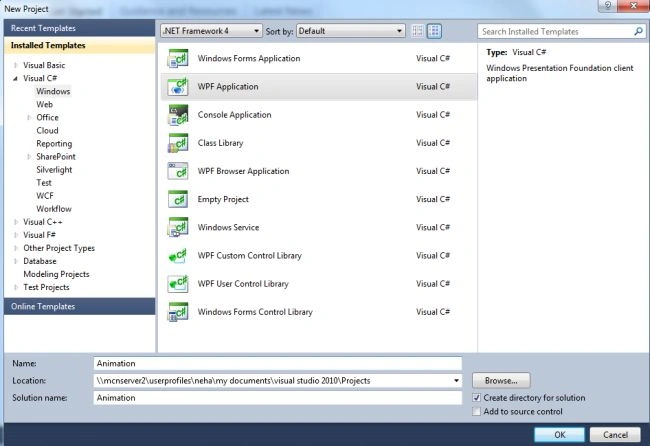The height and width of the screenshot is (446, 650).
Task: Select the Test category under Visual C#
Action: (x=44, y=183)
